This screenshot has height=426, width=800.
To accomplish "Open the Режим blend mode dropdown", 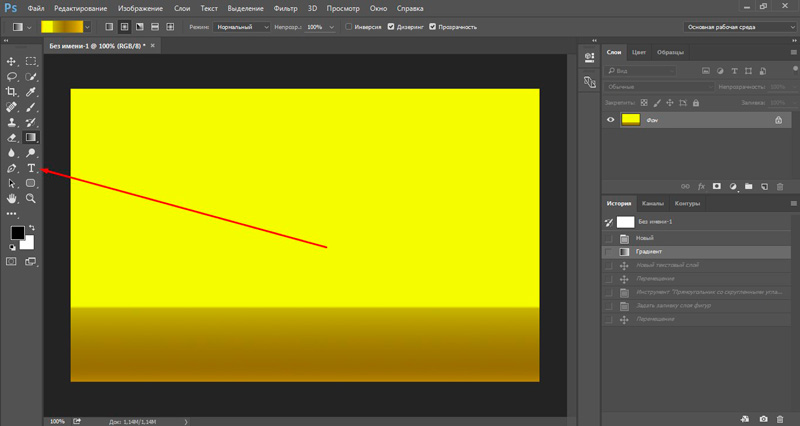I will coord(241,27).
